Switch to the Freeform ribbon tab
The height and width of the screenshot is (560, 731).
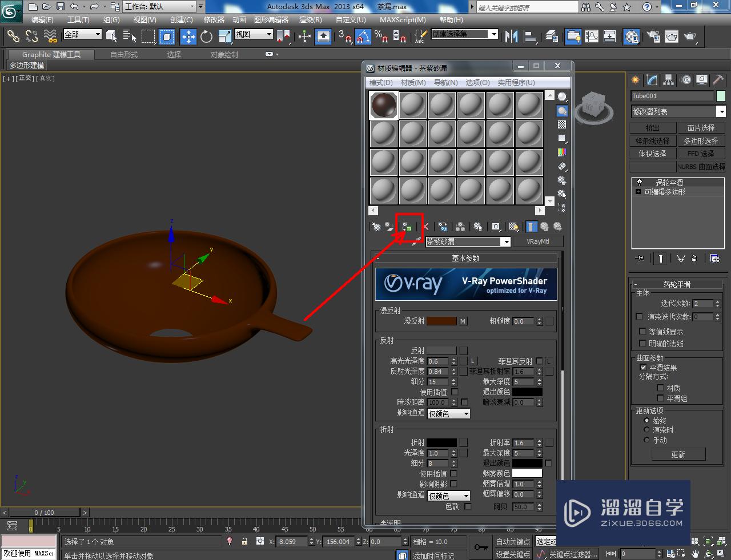(x=124, y=55)
